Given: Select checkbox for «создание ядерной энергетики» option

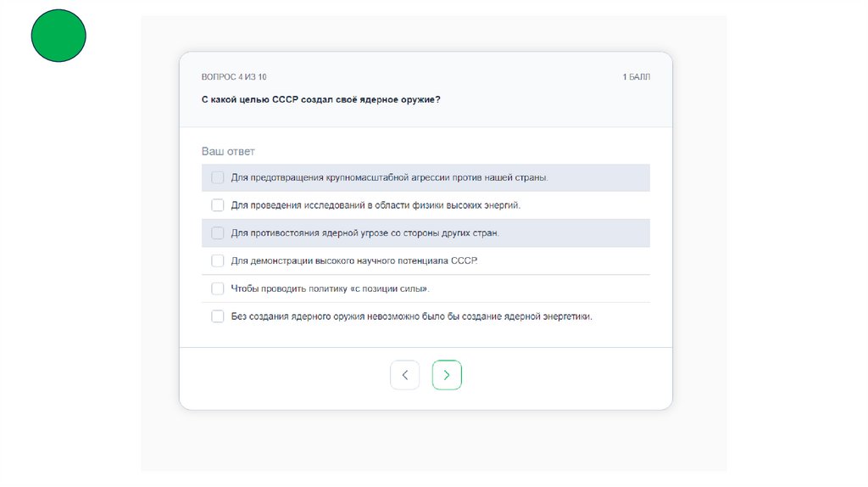Looking at the screenshot, I should click(x=218, y=316).
